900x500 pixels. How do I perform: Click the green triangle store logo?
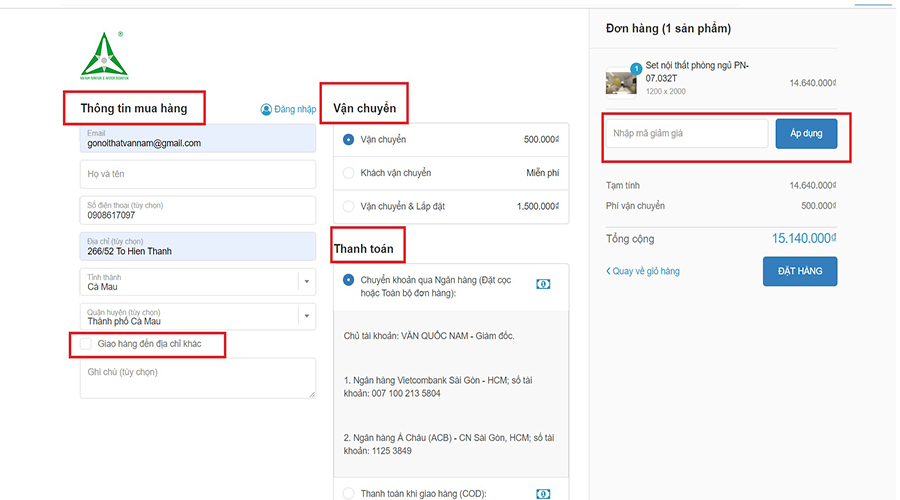click(104, 56)
